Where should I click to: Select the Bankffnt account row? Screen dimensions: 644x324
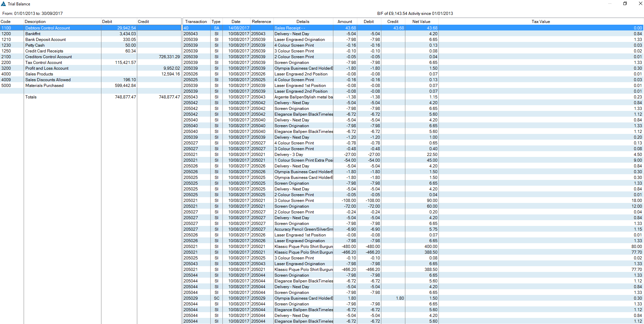pyautogui.click(x=91, y=34)
